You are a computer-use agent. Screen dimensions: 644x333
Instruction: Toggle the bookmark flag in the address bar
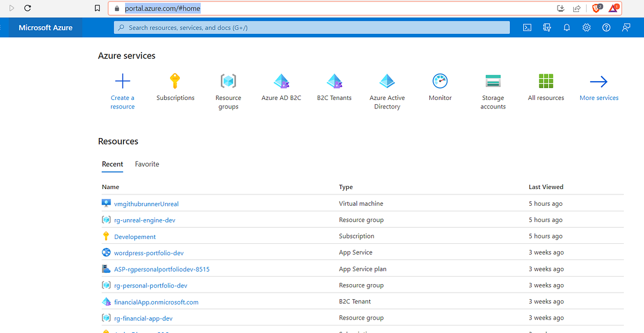[x=97, y=8]
